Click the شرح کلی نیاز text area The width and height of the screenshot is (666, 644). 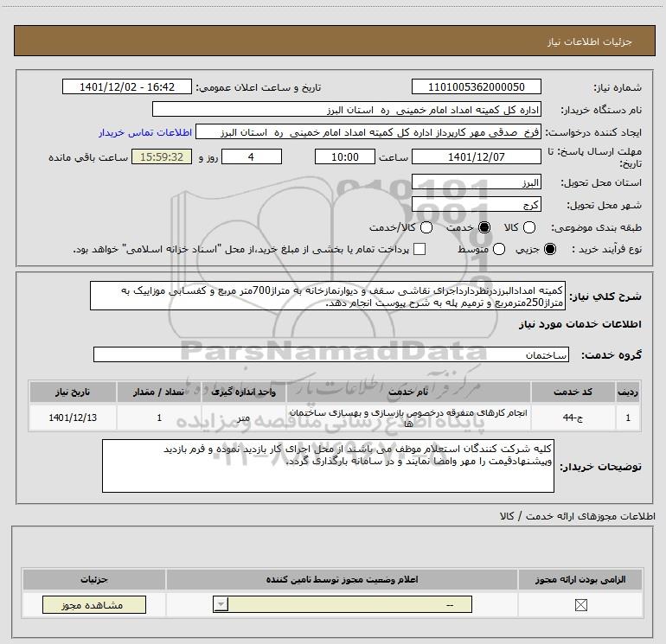[x=328, y=296]
